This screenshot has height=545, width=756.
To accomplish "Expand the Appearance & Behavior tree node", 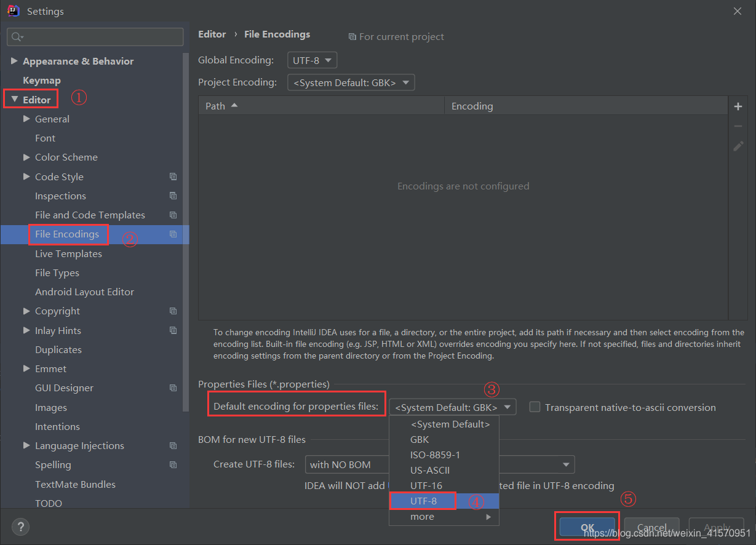I will tap(15, 61).
